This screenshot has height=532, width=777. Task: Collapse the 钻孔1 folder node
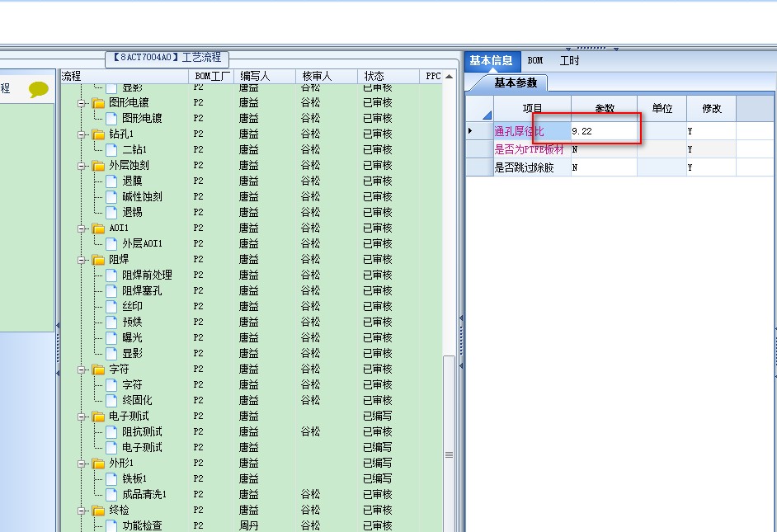pos(82,134)
